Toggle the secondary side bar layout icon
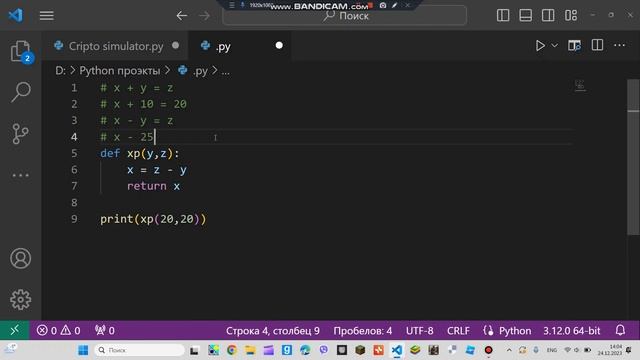 [548, 16]
